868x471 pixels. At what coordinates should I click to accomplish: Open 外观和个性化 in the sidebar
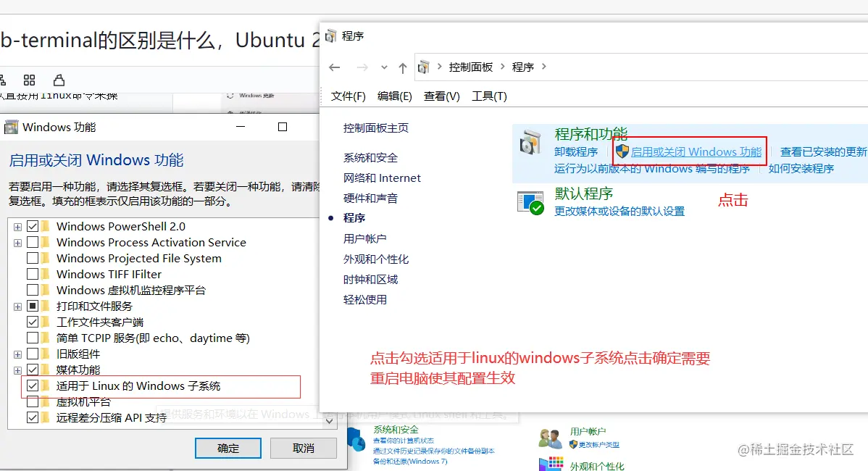tap(376, 259)
